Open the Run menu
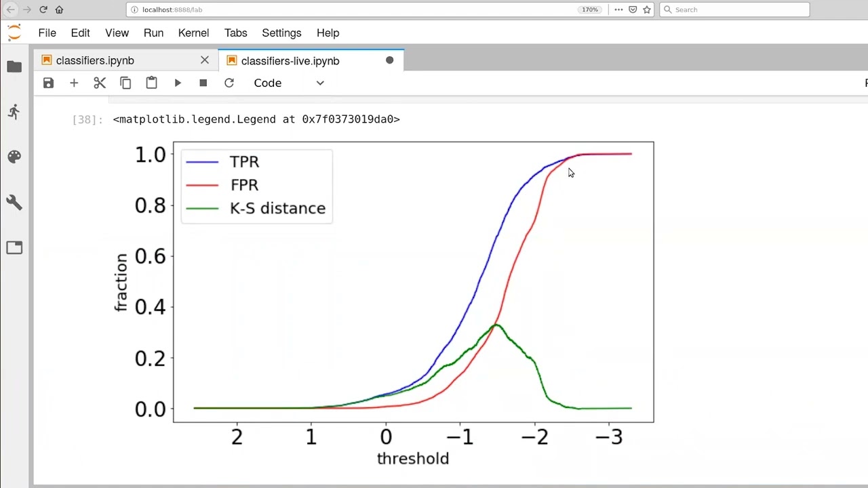 pyautogui.click(x=153, y=33)
